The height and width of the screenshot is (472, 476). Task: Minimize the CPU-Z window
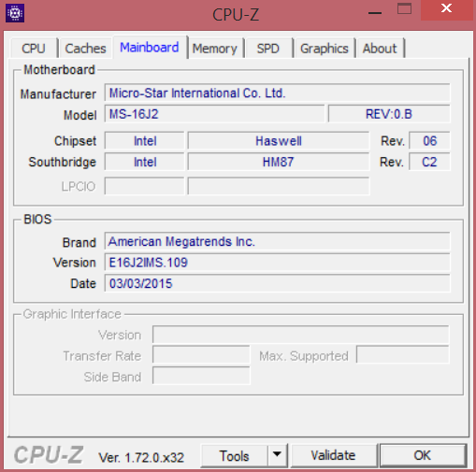[375, 12]
